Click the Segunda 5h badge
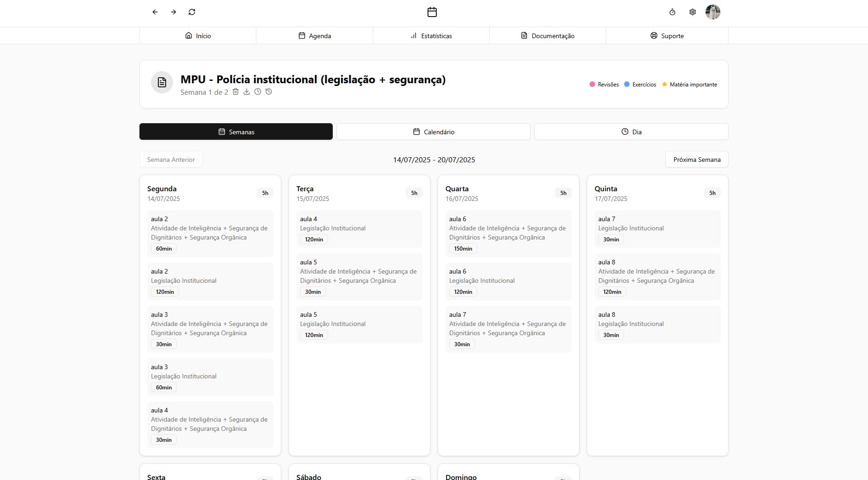 (x=265, y=193)
